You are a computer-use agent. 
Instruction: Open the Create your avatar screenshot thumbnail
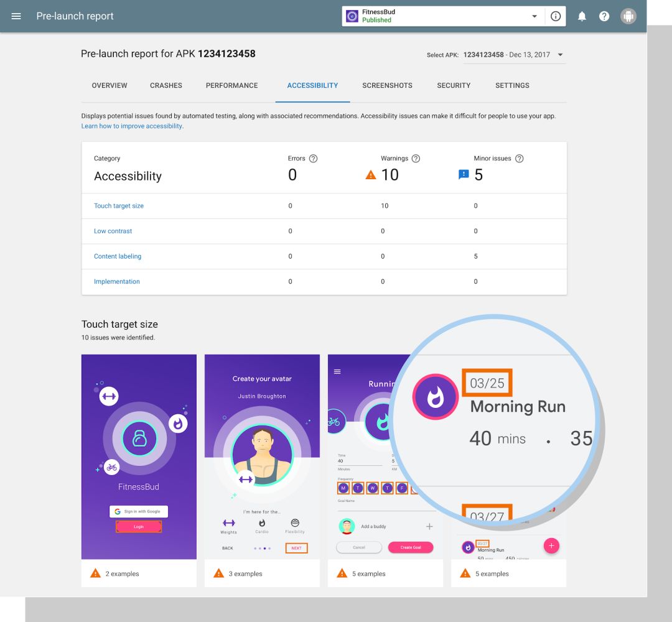tap(262, 457)
